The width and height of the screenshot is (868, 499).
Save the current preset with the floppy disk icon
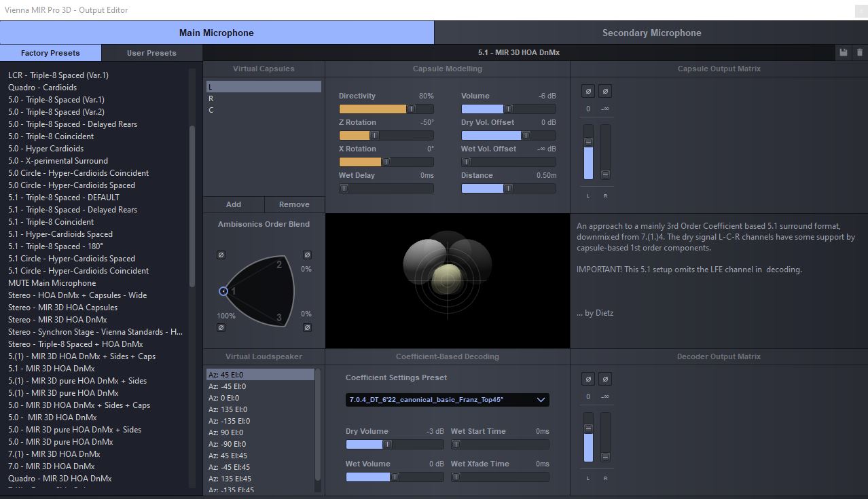pyautogui.click(x=844, y=52)
